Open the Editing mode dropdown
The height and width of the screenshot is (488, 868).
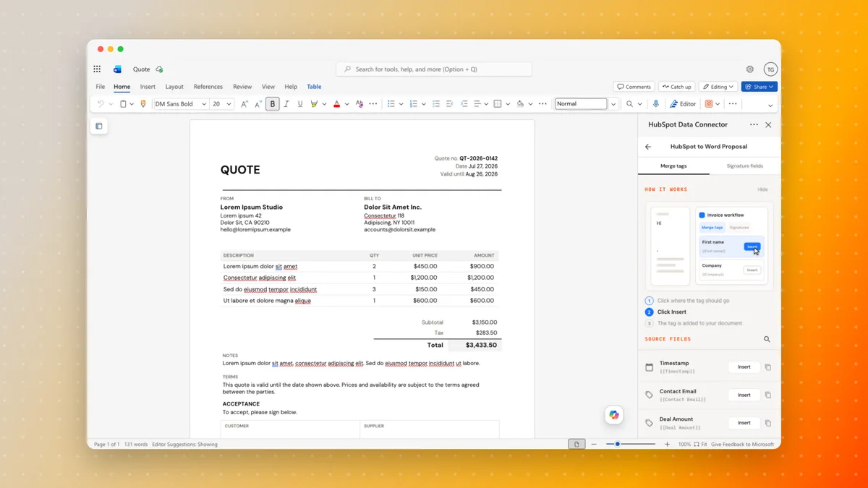(x=718, y=87)
